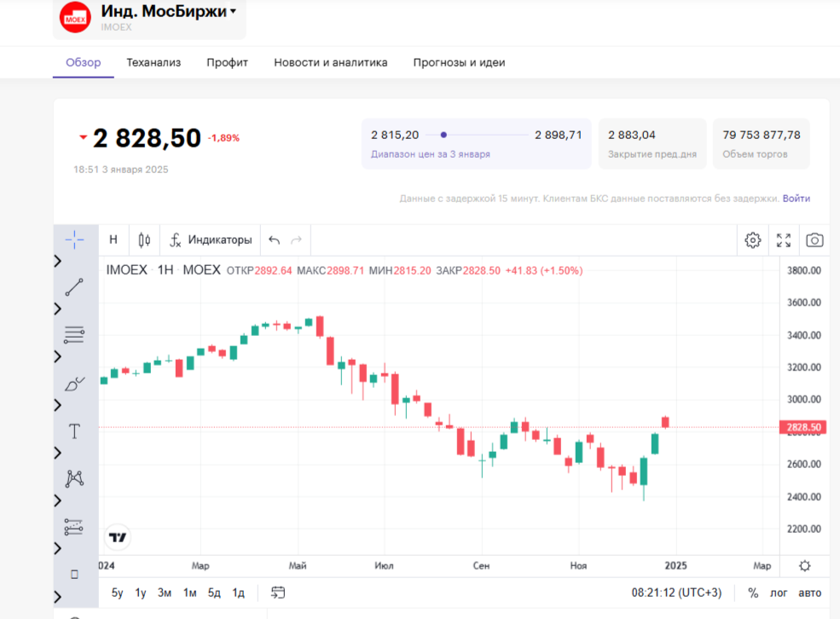
Task: Open chart settings gear icon
Action: click(752, 240)
